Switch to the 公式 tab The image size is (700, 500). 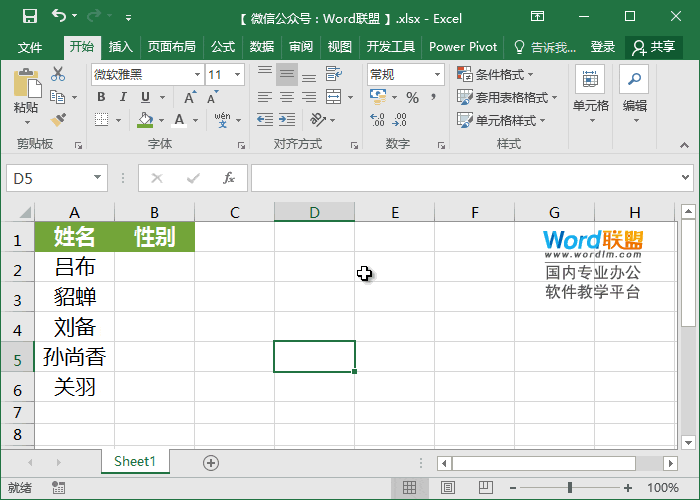tap(222, 47)
